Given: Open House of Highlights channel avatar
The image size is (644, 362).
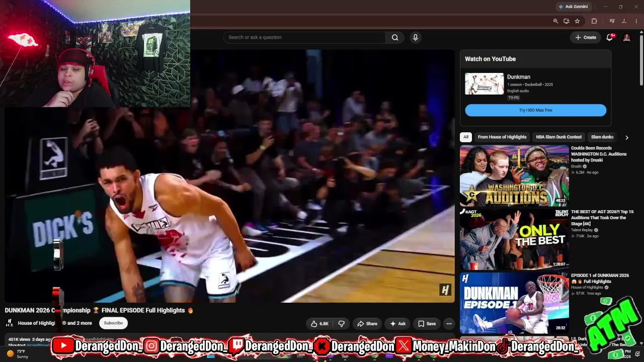Looking at the screenshot, I should click(x=9, y=323).
